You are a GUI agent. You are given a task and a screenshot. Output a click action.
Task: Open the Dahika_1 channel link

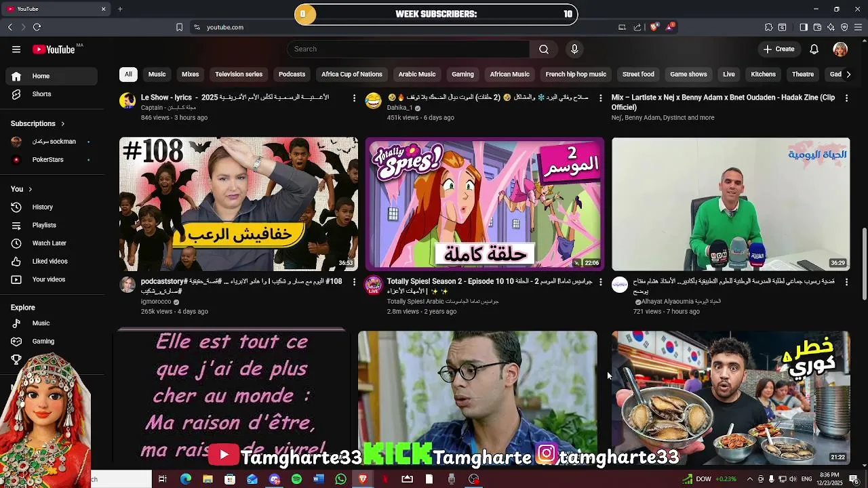(400, 108)
